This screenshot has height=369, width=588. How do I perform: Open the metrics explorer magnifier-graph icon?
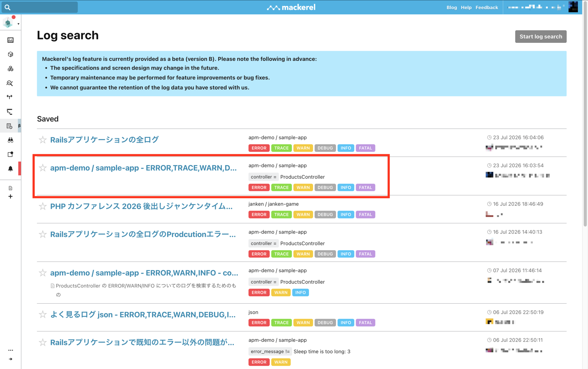[10, 83]
